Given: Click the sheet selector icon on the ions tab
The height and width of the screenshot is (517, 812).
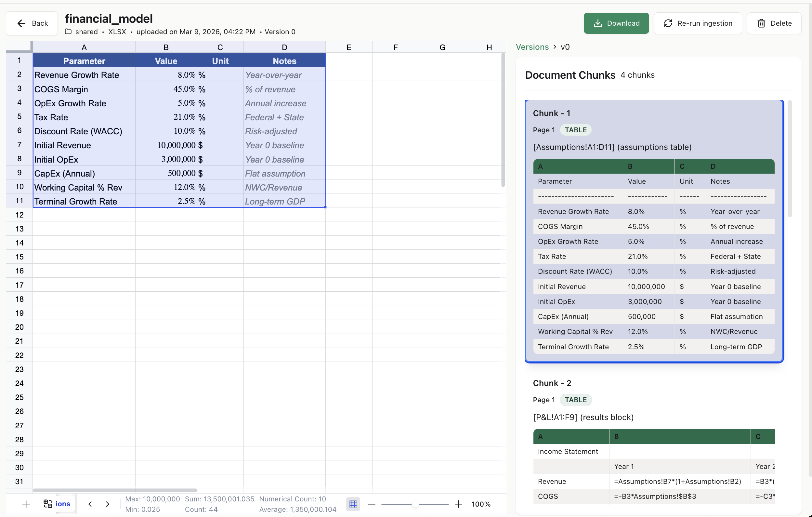Looking at the screenshot, I should 47,504.
